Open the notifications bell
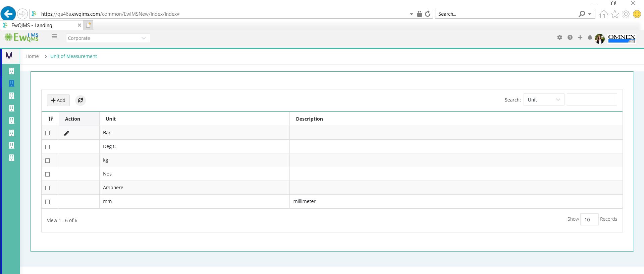The height and width of the screenshot is (274, 644). [x=590, y=38]
